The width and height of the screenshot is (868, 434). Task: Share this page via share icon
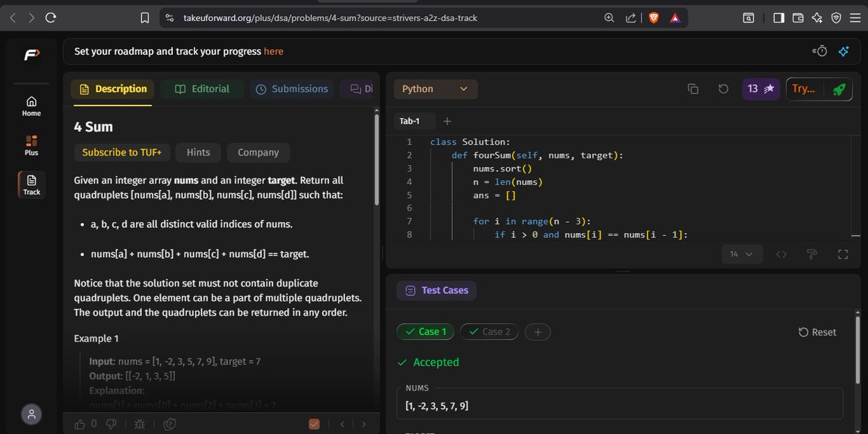631,18
